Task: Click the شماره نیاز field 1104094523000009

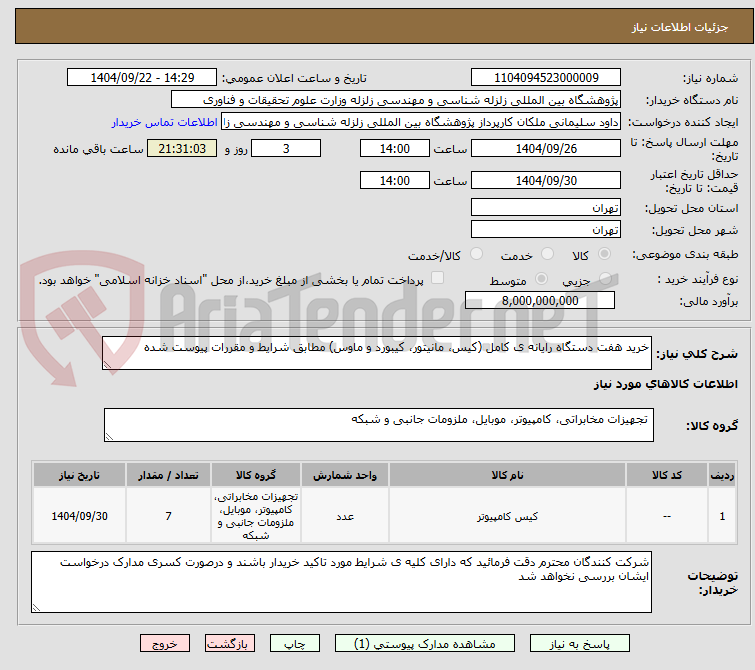Action: tap(546, 78)
